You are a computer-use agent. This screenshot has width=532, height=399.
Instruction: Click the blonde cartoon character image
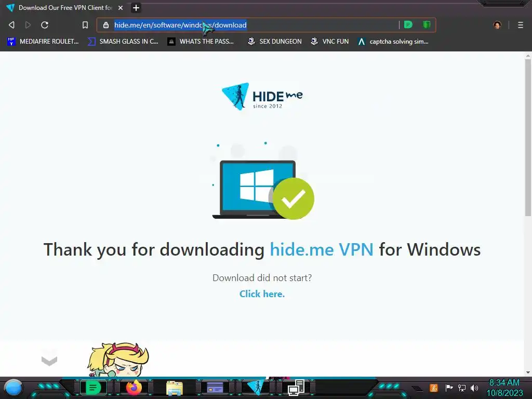coord(118,360)
